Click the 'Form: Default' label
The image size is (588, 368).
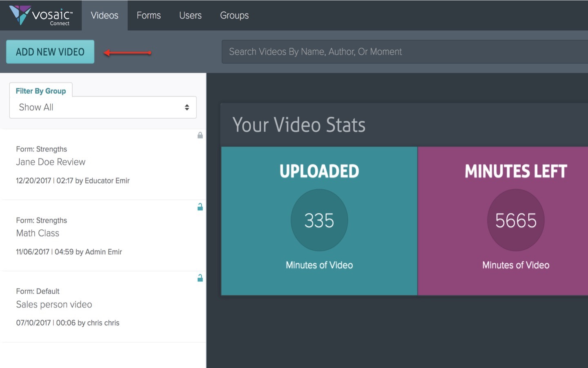pyautogui.click(x=38, y=291)
